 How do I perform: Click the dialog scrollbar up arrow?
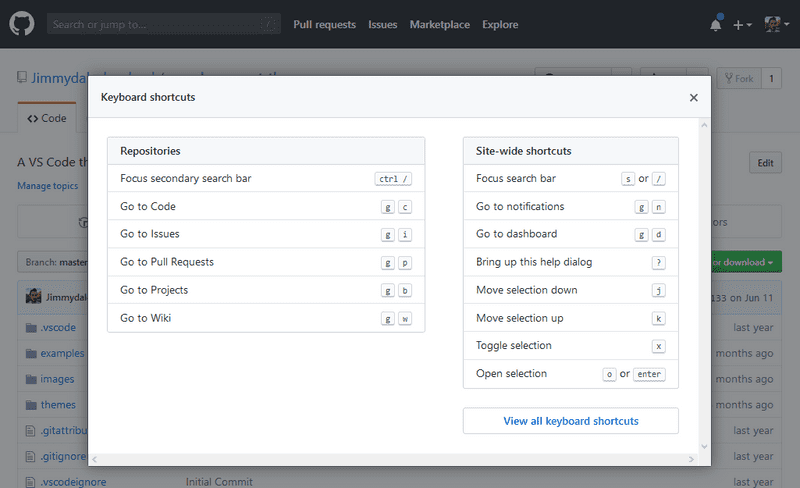704,125
